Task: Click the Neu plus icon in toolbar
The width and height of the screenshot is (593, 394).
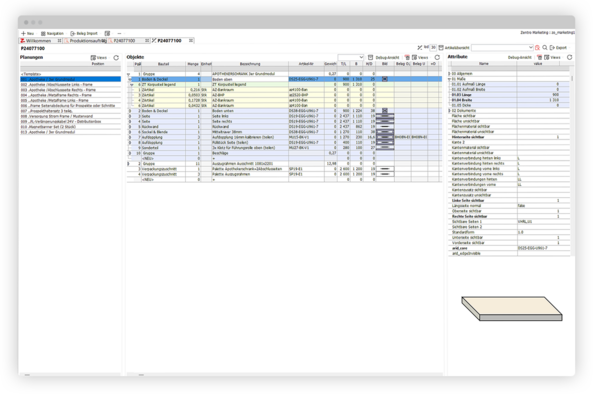Action: [x=23, y=33]
